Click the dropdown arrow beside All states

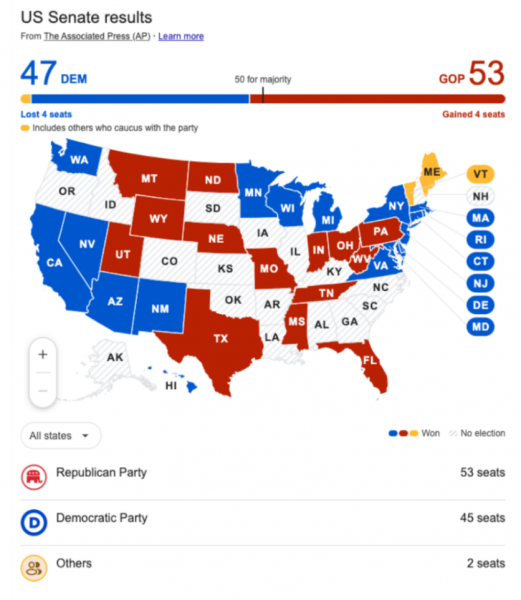(x=85, y=435)
